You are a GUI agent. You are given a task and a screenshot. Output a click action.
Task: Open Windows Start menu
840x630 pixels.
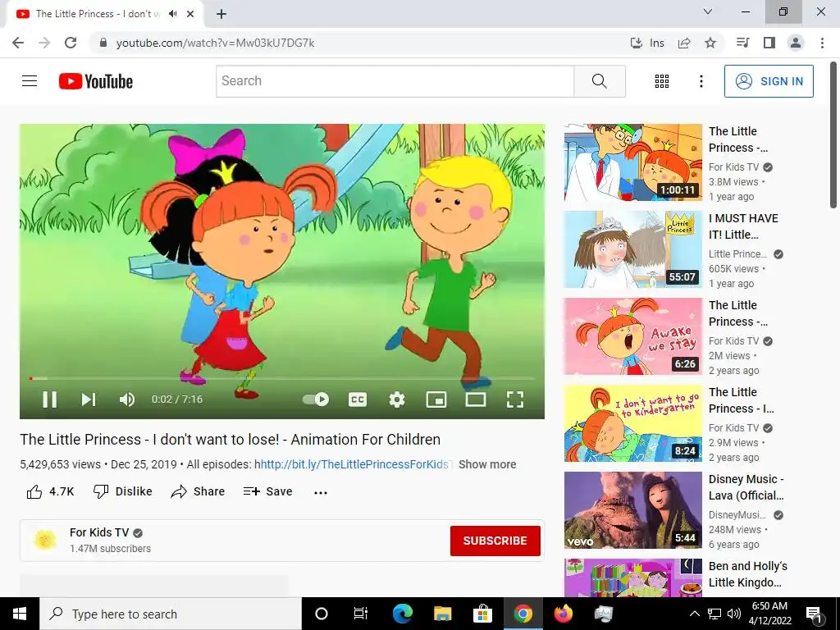20,614
